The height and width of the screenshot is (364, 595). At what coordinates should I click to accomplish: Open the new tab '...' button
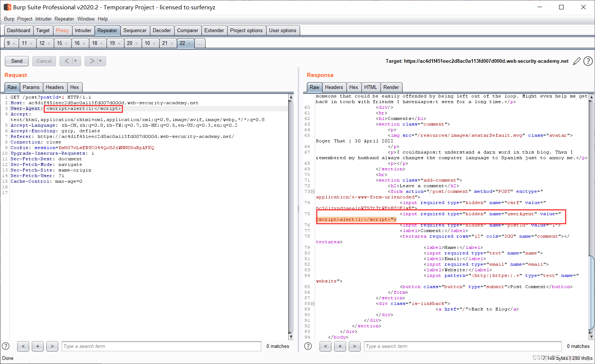tap(200, 43)
